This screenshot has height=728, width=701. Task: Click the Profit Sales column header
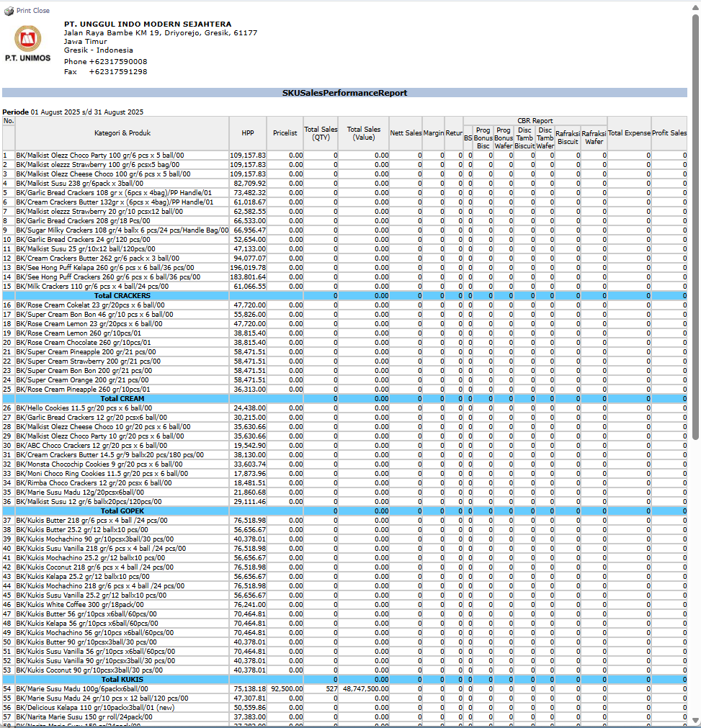669,133
